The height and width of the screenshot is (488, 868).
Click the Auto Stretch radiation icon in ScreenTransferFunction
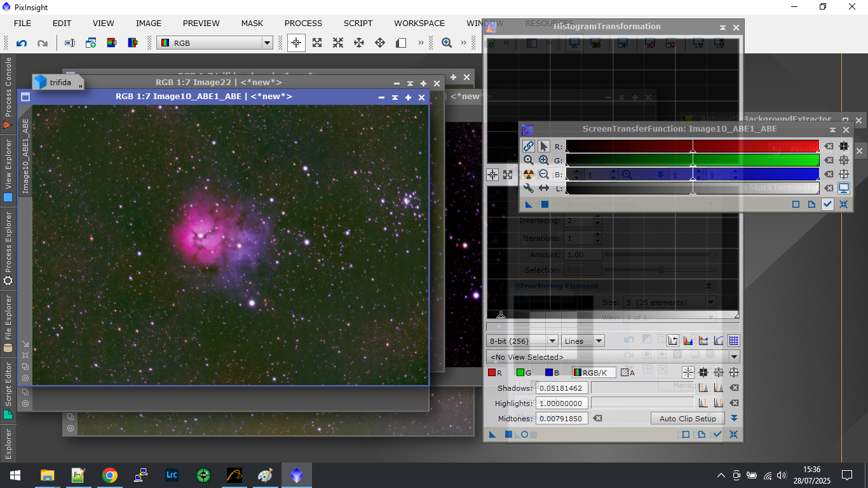click(529, 174)
